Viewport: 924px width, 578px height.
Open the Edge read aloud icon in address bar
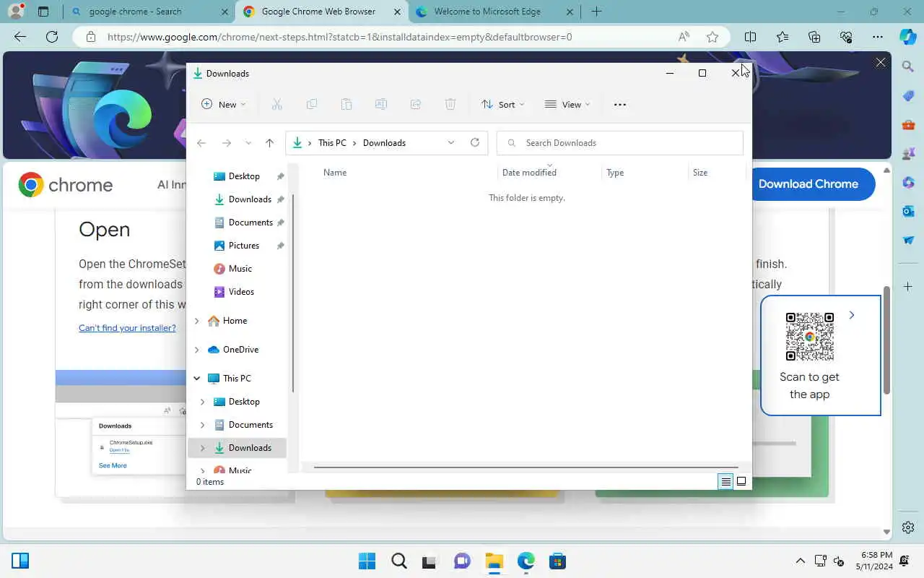[683, 37]
